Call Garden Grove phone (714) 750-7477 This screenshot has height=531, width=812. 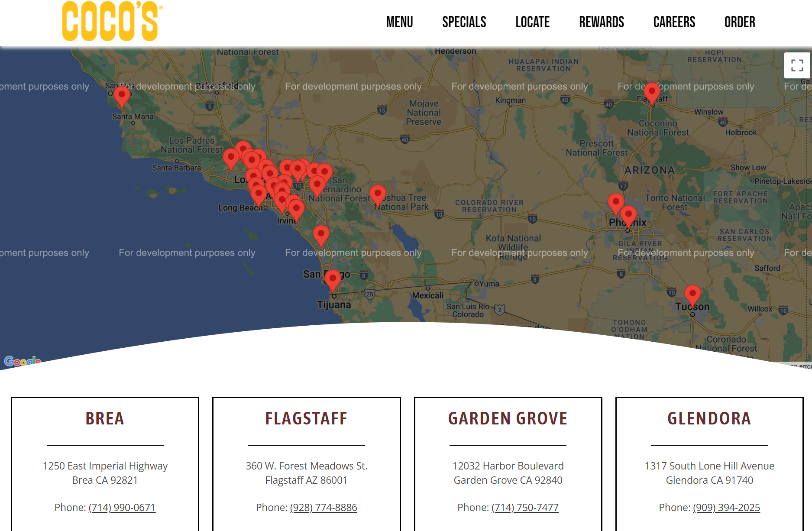coord(525,507)
